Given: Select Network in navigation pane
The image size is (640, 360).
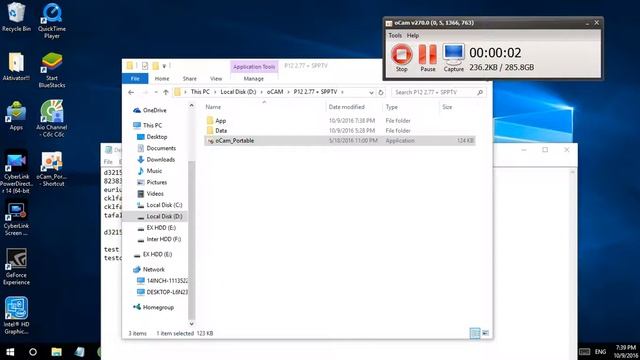Looking at the screenshot, I should click(149, 269).
